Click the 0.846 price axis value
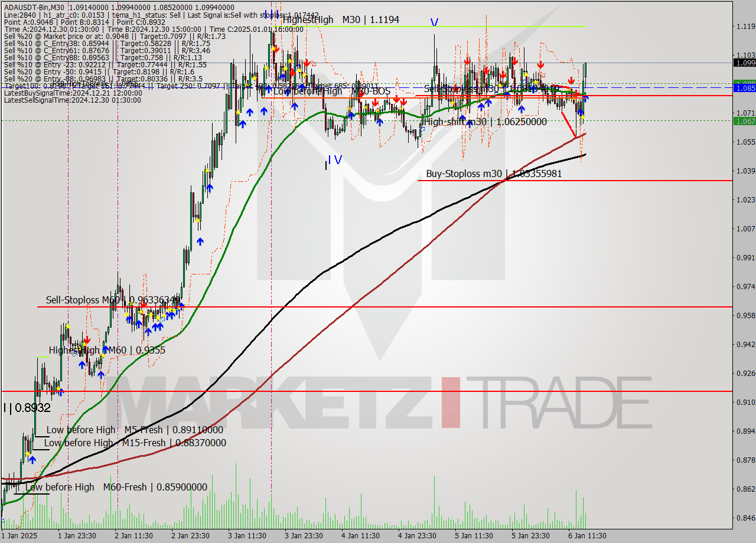 click(746, 518)
